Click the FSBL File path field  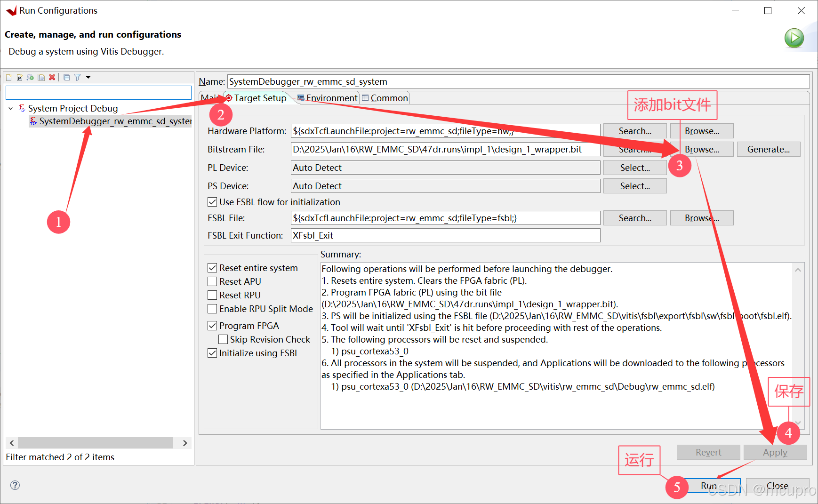[x=446, y=218]
